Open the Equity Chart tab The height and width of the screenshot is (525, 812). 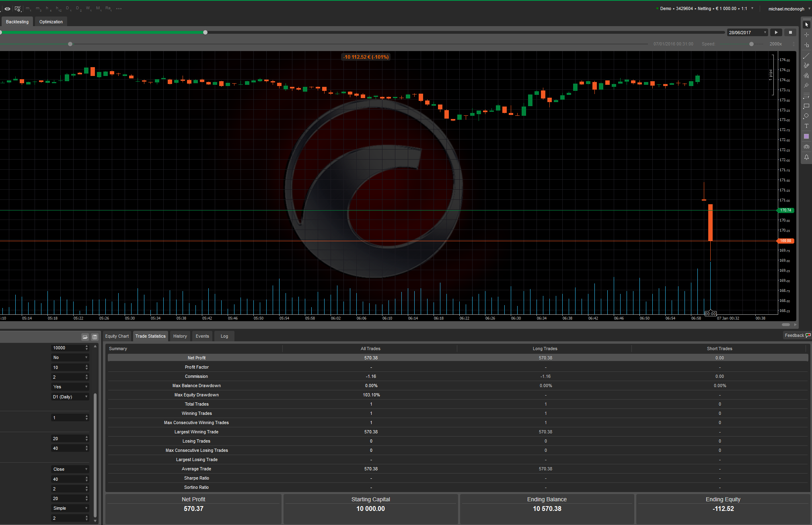(x=117, y=336)
